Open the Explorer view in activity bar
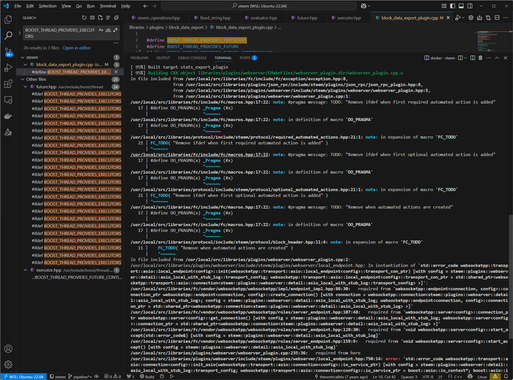This screenshot has width=513, height=380. coord(8,20)
